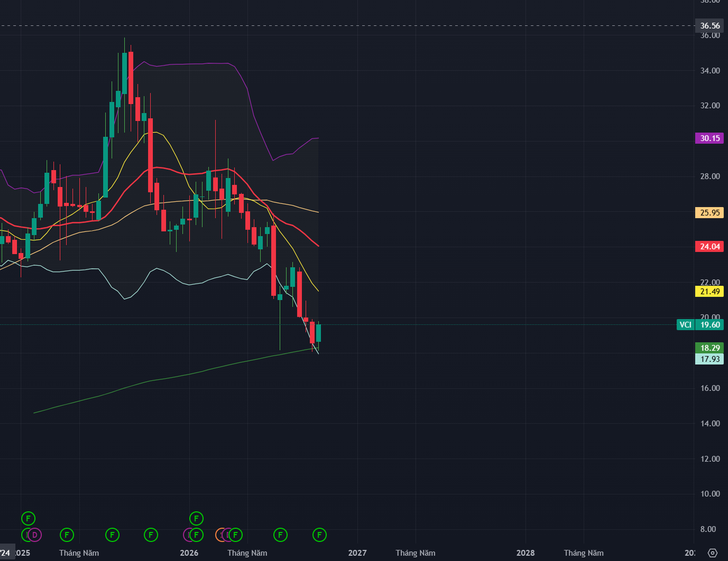Click F marker just right of orange marker
The width and height of the screenshot is (728, 561).
tap(235, 535)
